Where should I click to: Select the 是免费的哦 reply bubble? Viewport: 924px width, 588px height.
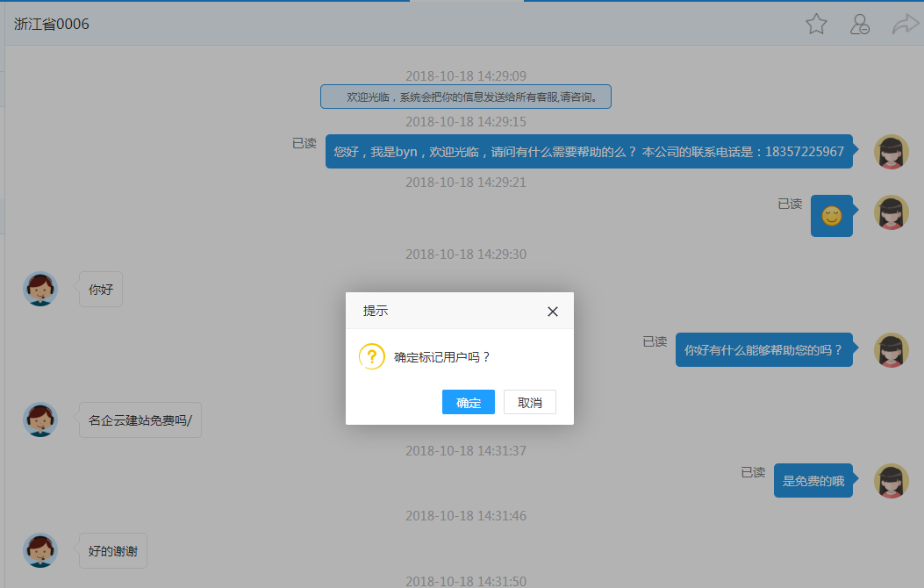pos(813,481)
